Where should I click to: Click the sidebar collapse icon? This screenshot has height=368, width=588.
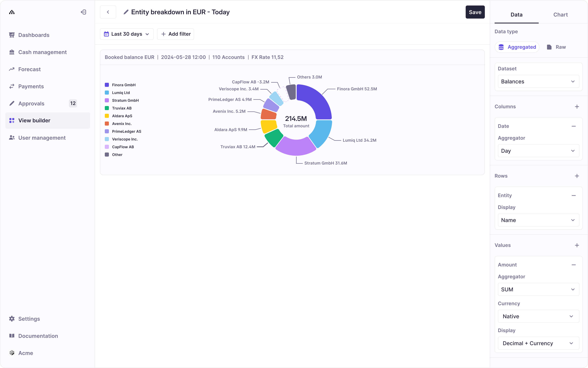click(x=83, y=12)
